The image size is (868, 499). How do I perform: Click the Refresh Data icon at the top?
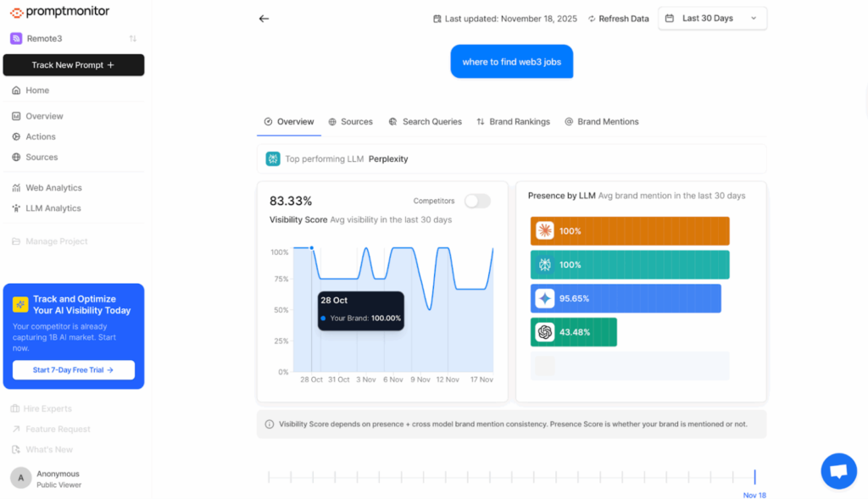(x=594, y=18)
